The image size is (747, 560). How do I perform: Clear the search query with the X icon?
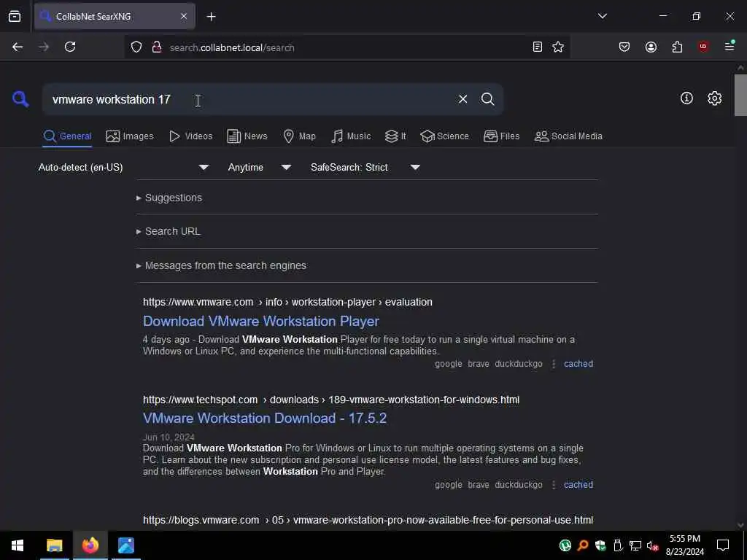(462, 99)
